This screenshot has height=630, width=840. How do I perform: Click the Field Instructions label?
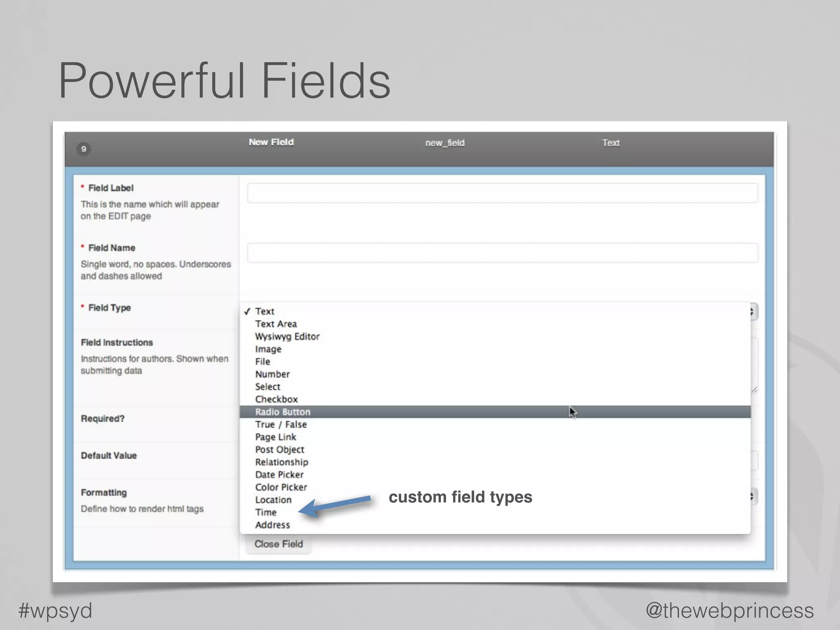coord(117,342)
